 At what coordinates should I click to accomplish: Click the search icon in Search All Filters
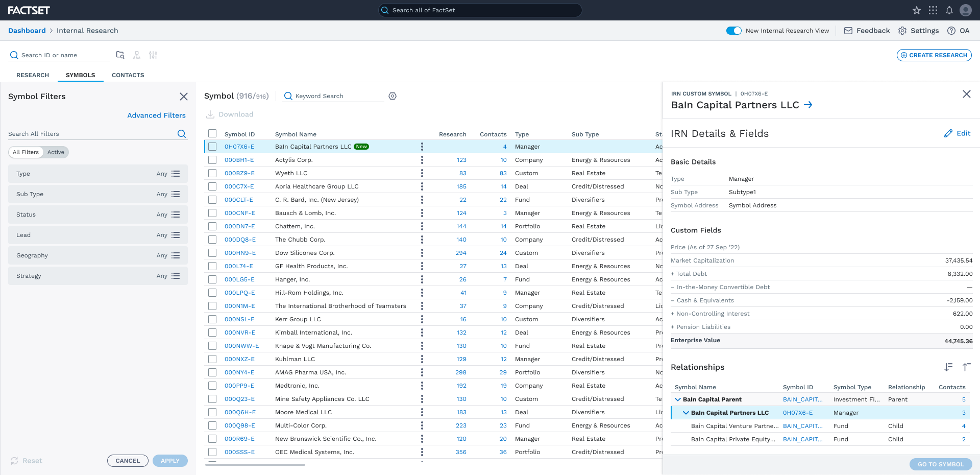pyautogui.click(x=182, y=134)
